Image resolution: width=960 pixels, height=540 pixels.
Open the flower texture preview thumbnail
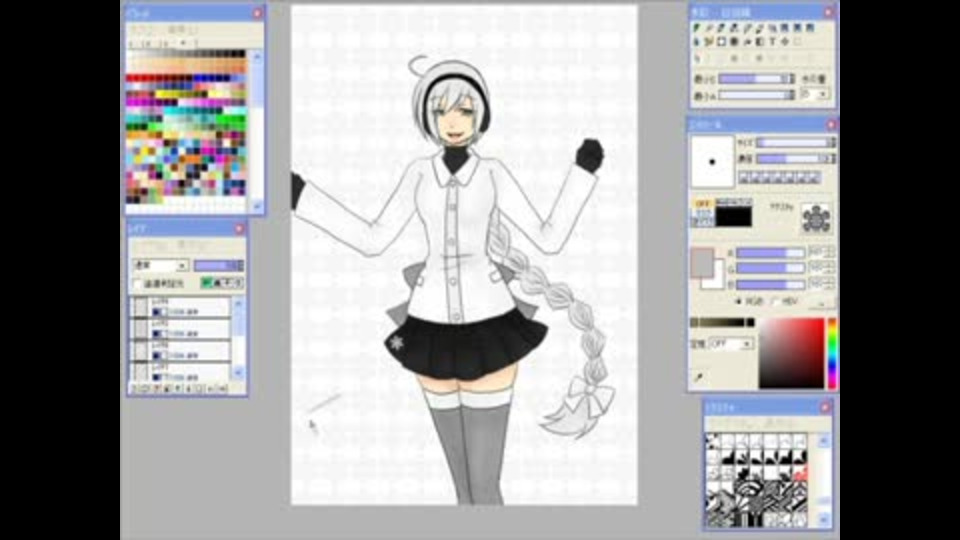point(816,219)
